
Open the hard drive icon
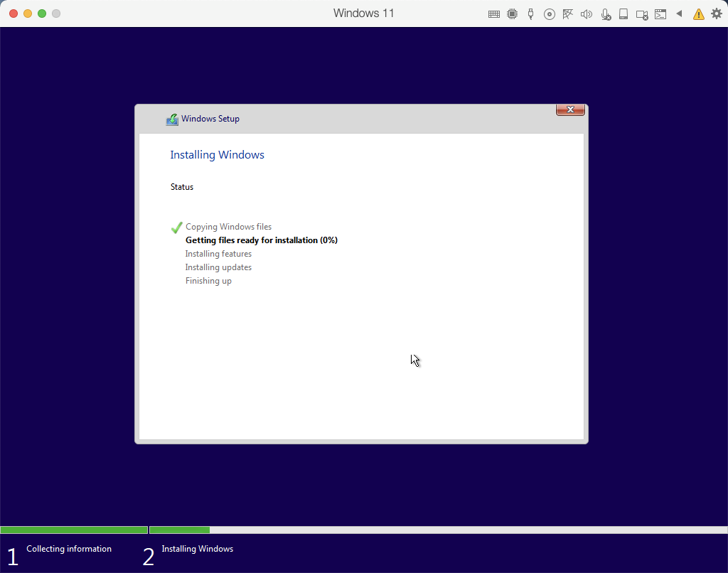(623, 14)
